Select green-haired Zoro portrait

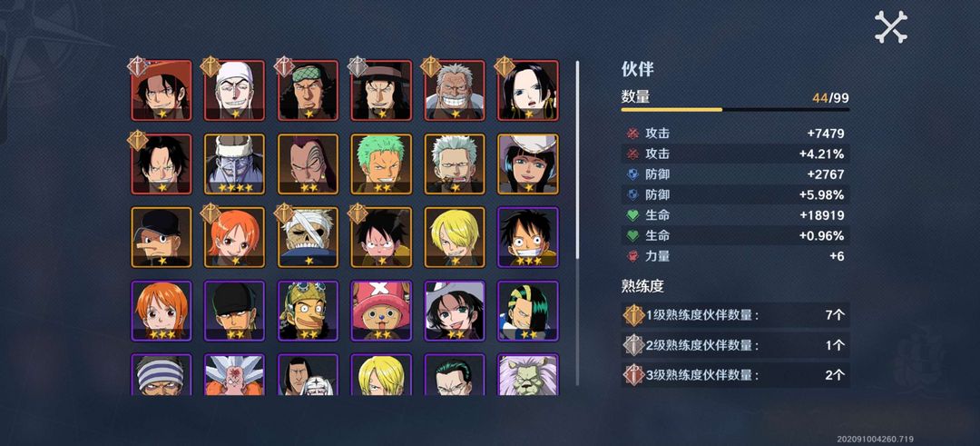[x=381, y=164]
